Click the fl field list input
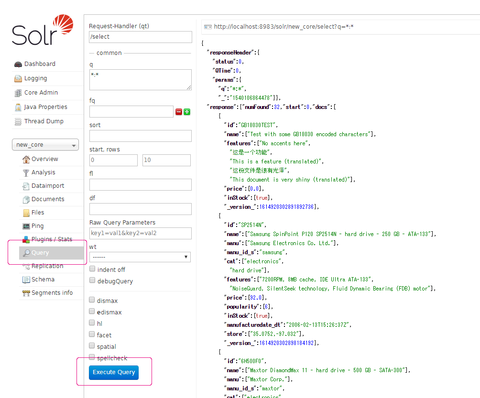Viewport: 480px width, 398px height. [x=140, y=185]
